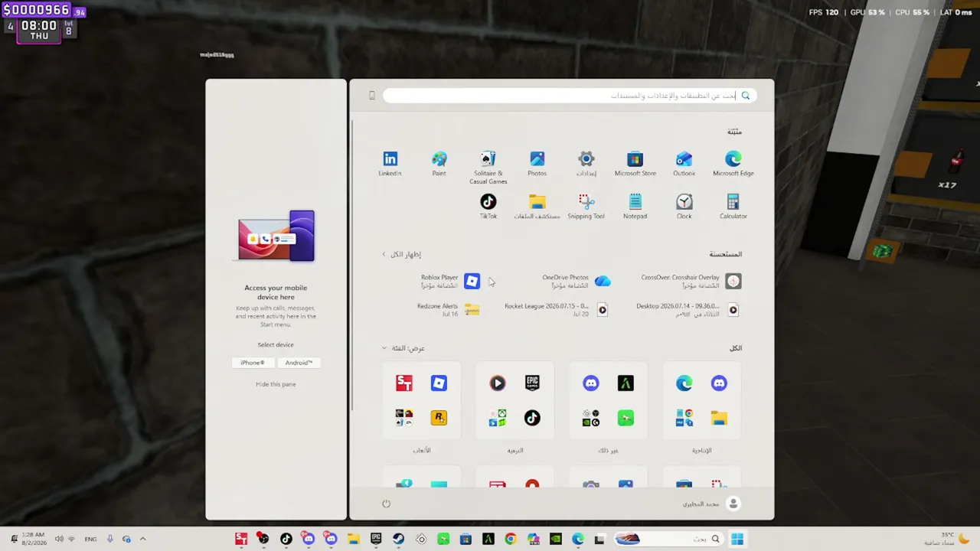Open Media Player in الترفيه category
Screen dimensions: 980x551
498,383
